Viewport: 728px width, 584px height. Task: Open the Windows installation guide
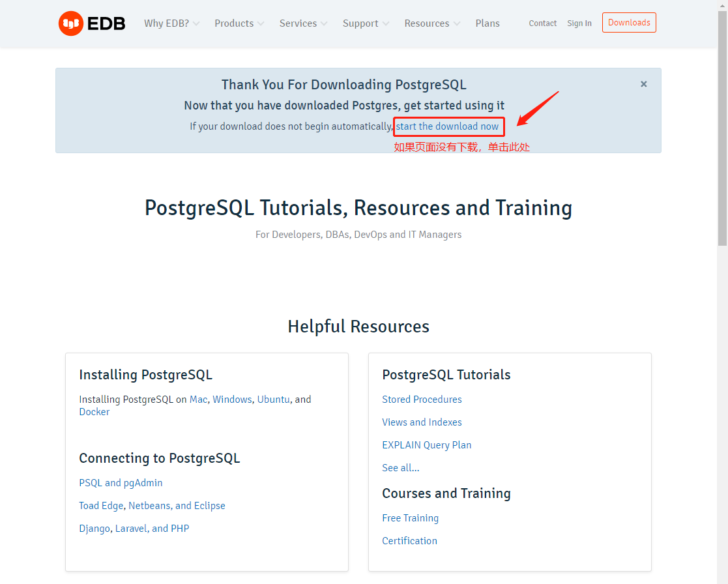click(x=232, y=399)
